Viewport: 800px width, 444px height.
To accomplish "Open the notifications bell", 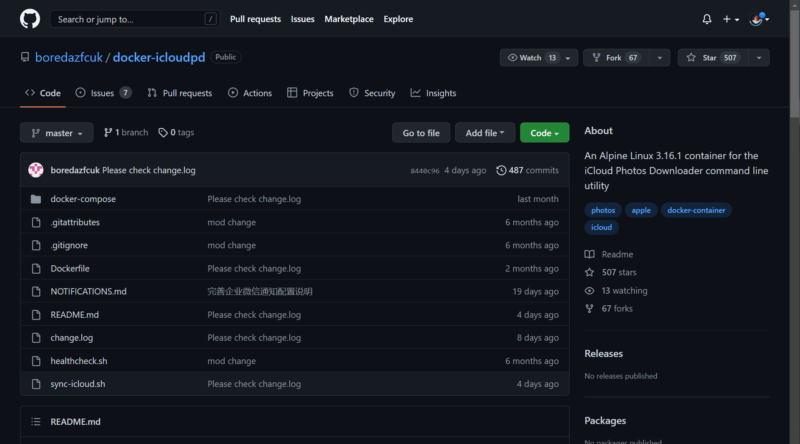I will [x=707, y=19].
